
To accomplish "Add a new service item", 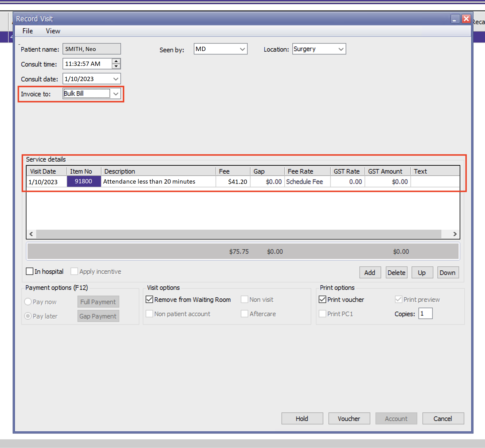I will coord(370,272).
